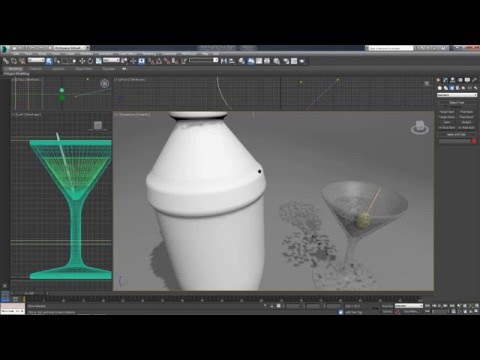This screenshot has height=360, width=480.
Task: Click the Render Production teapot icon
Action: 302,61
